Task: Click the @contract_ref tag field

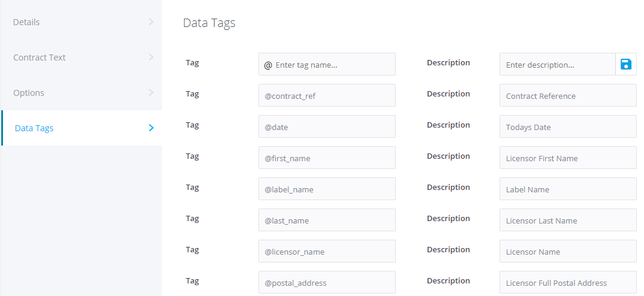Action: pyautogui.click(x=327, y=96)
